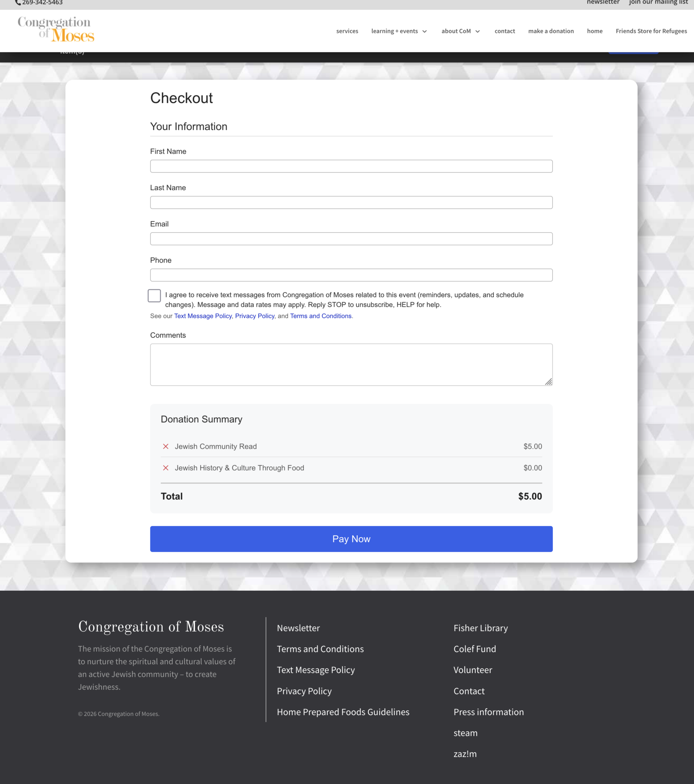
Task: Open the services menu item
Action: tap(347, 31)
